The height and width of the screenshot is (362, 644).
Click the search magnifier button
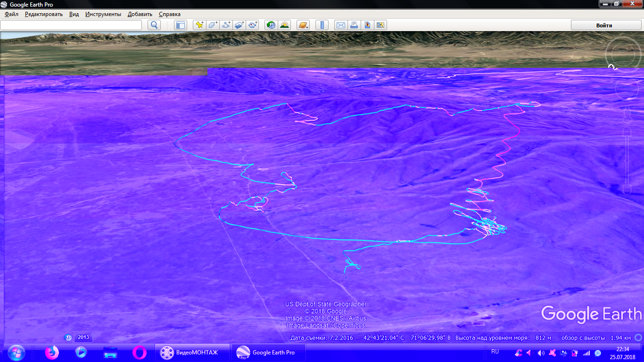click(154, 25)
